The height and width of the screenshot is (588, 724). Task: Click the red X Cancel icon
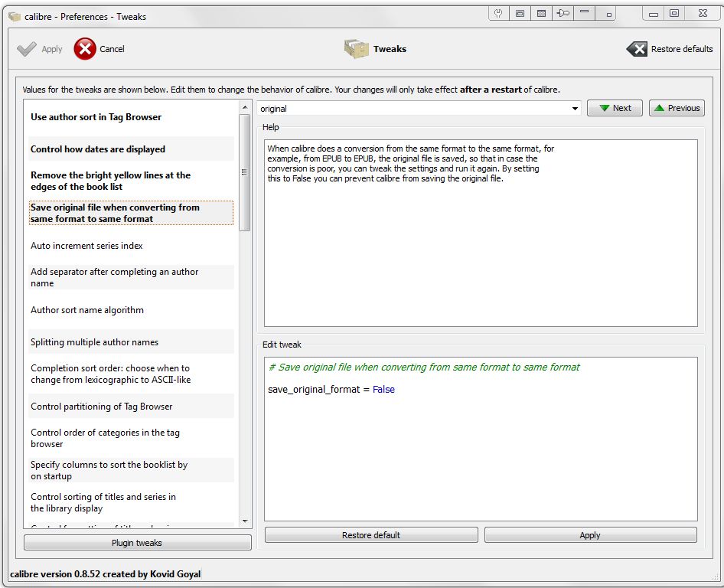pos(85,48)
